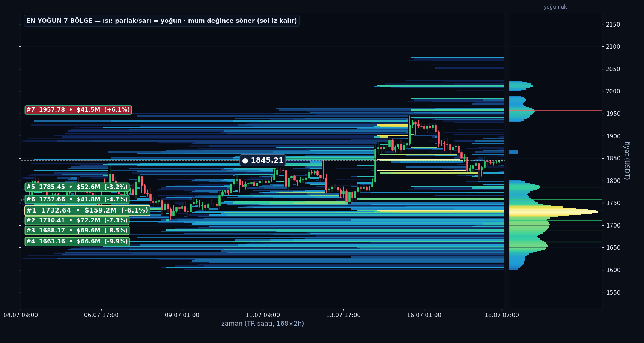
Task: Click the #4 1663.16 $66.6M zone label
Action: pyautogui.click(x=77, y=241)
